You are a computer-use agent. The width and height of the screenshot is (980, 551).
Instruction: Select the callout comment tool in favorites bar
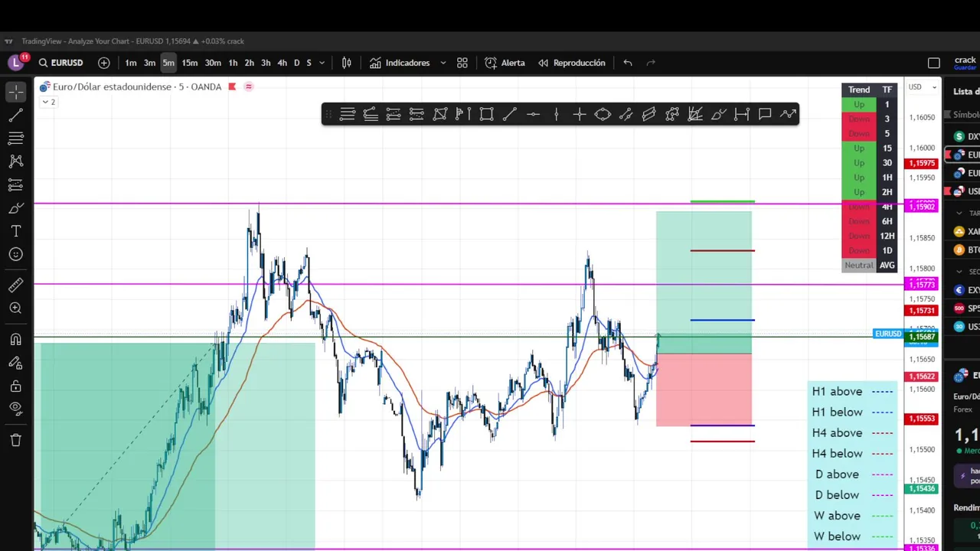[x=765, y=114]
